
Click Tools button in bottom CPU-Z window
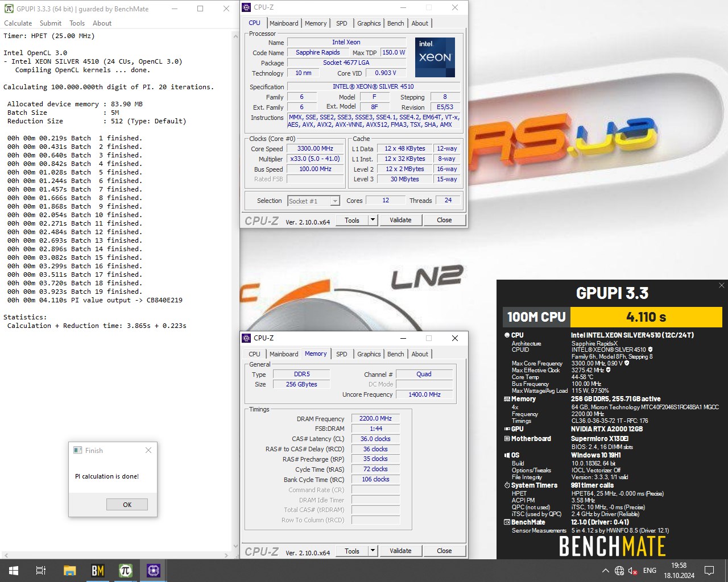(x=352, y=551)
